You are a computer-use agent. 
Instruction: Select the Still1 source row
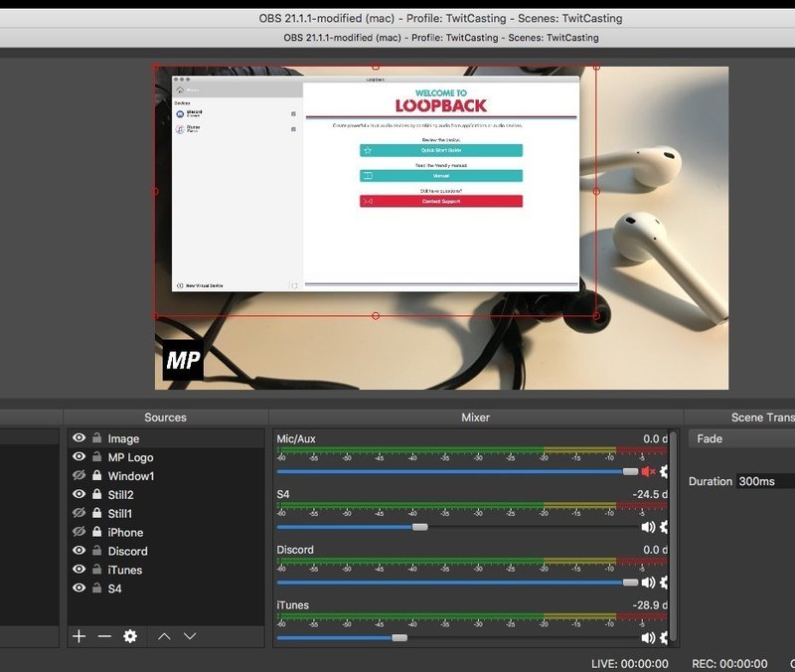tap(166, 513)
